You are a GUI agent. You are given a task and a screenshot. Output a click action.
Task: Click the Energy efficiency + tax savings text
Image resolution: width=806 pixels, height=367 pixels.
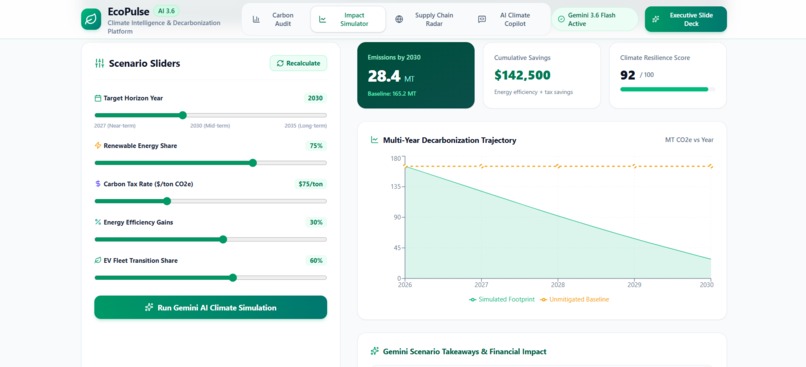(x=534, y=92)
